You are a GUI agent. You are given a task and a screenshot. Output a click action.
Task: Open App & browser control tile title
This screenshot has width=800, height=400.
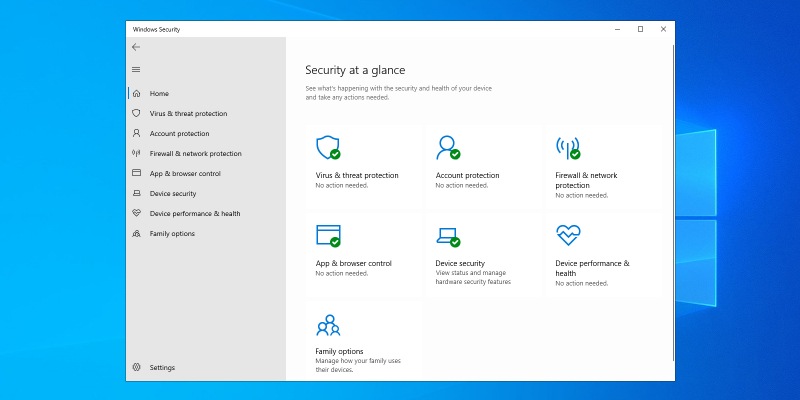coord(354,263)
